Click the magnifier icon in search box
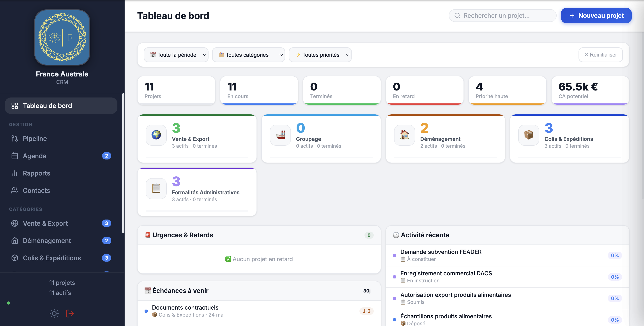Viewport: 644px width, 326px height. [x=457, y=16]
